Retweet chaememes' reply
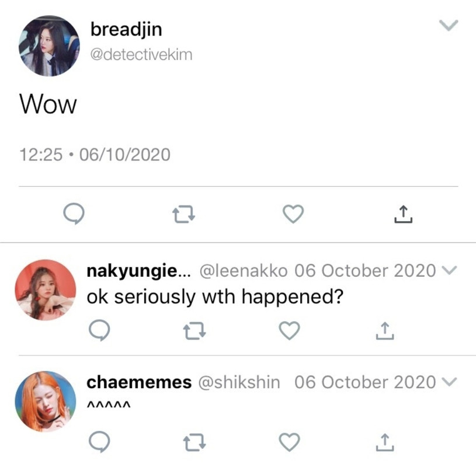This screenshot has width=476, height=467. tap(194, 442)
